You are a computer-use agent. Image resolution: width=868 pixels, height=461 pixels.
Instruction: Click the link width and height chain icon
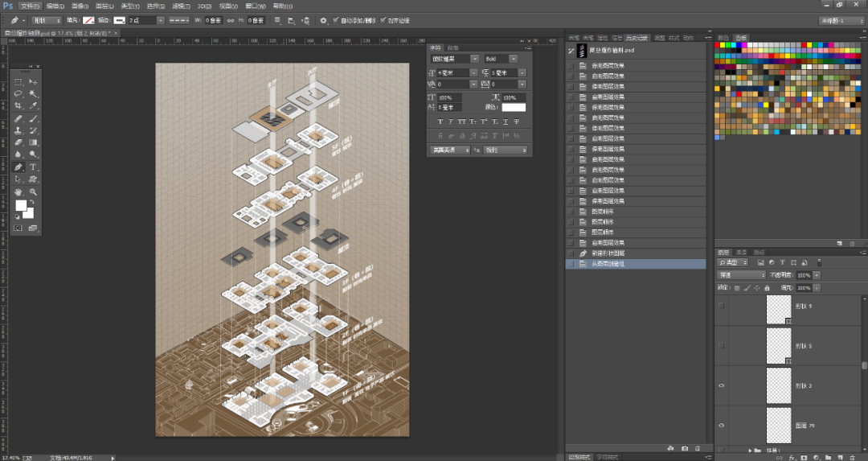coord(231,20)
